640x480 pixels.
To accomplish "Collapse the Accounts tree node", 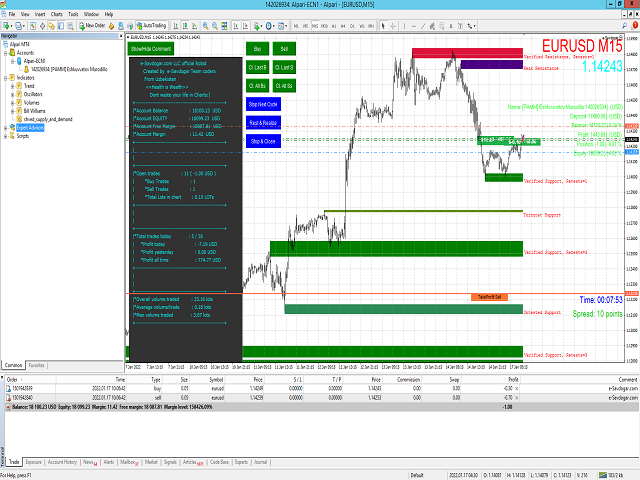I will pyautogui.click(x=6, y=53).
